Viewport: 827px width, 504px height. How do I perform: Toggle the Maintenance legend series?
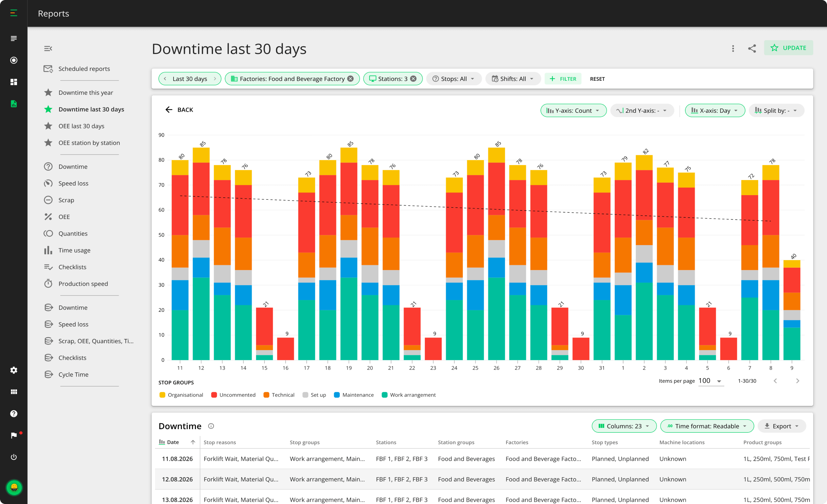[354, 395]
